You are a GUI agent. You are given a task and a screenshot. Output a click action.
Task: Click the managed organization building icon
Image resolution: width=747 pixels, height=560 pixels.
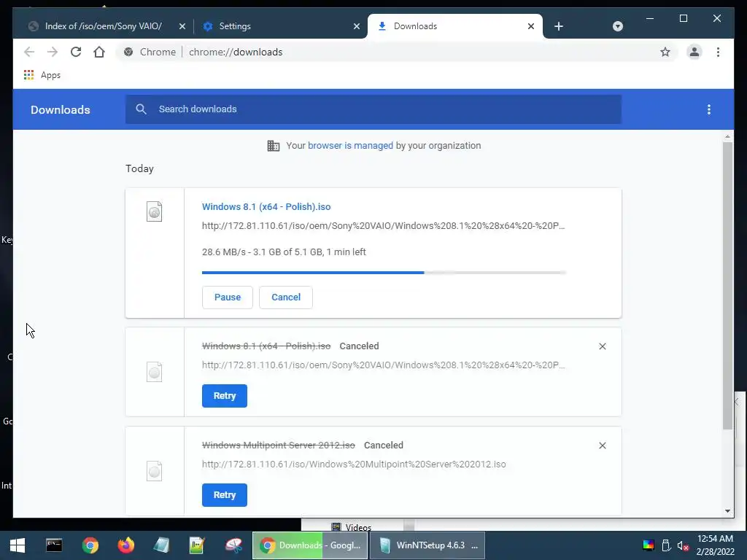coord(274,146)
